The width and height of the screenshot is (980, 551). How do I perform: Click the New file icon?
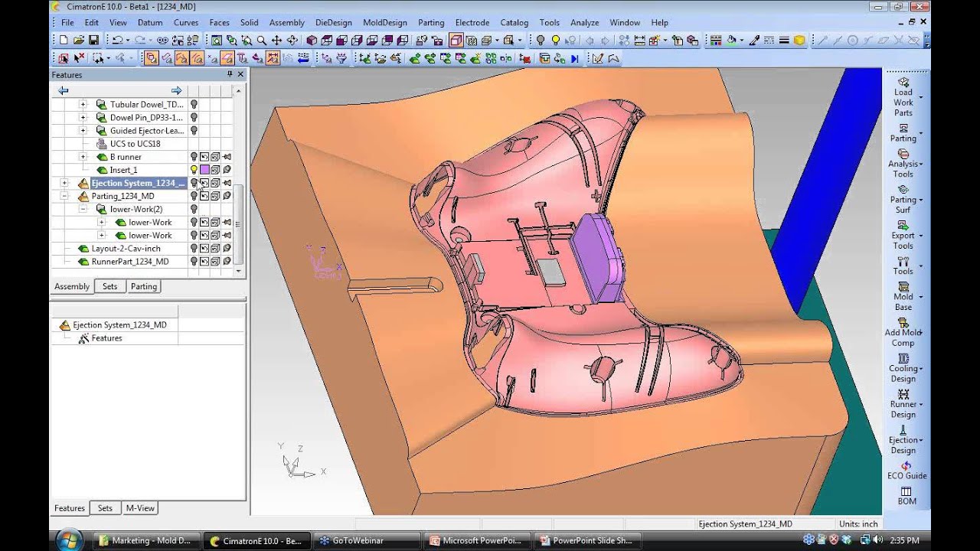coord(63,40)
